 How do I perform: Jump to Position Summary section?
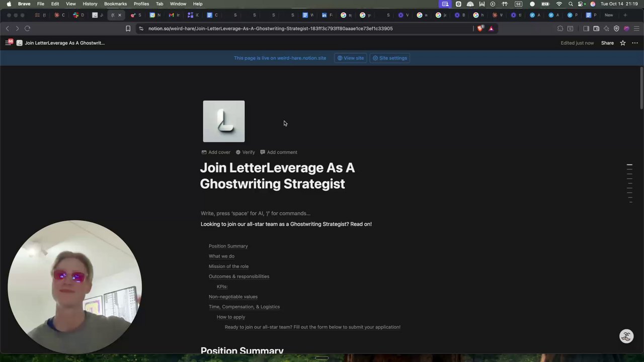click(228, 246)
